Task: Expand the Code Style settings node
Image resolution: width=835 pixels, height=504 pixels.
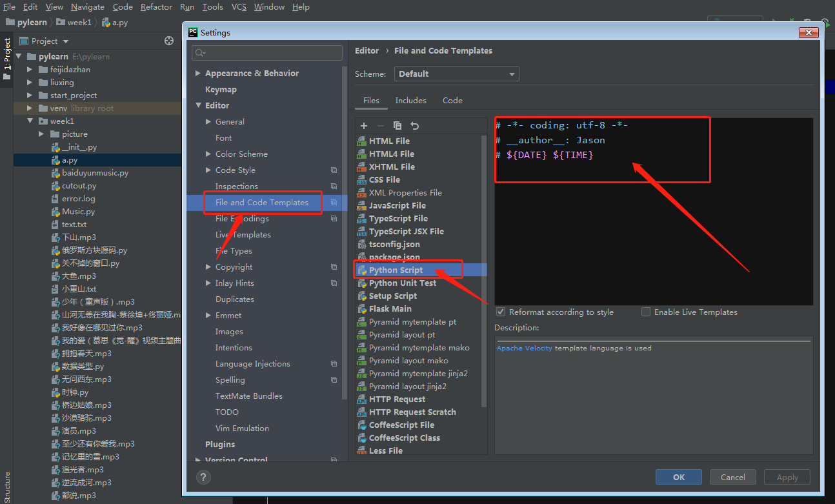Action: point(208,170)
